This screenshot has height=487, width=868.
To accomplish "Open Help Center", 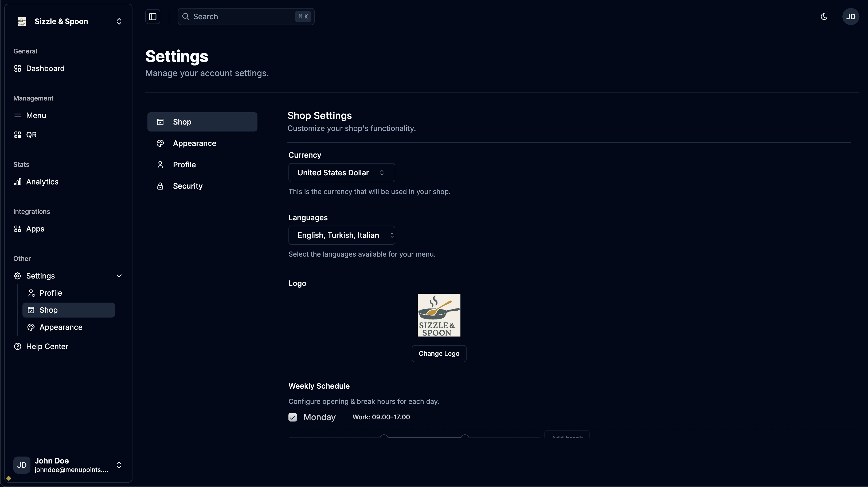I will pyautogui.click(x=47, y=346).
